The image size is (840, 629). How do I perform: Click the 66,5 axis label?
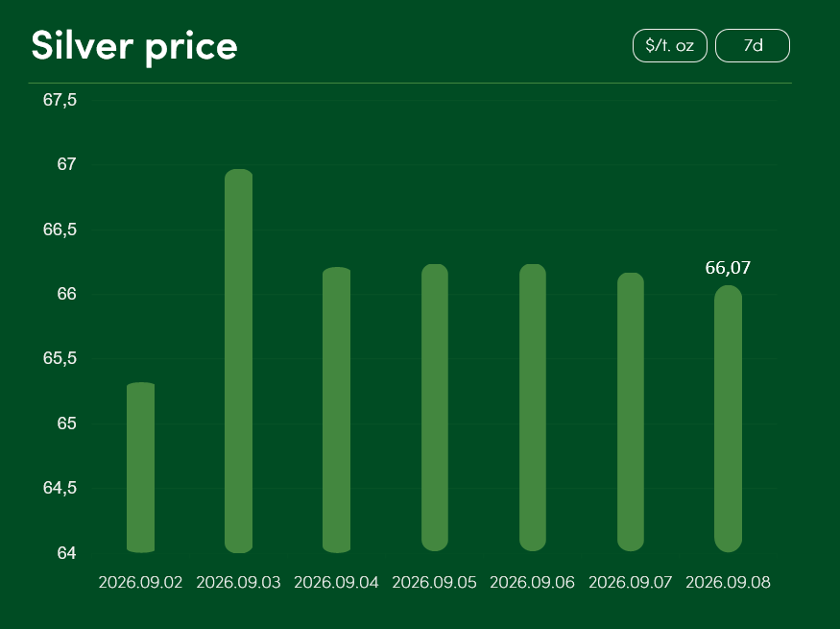pos(60,230)
